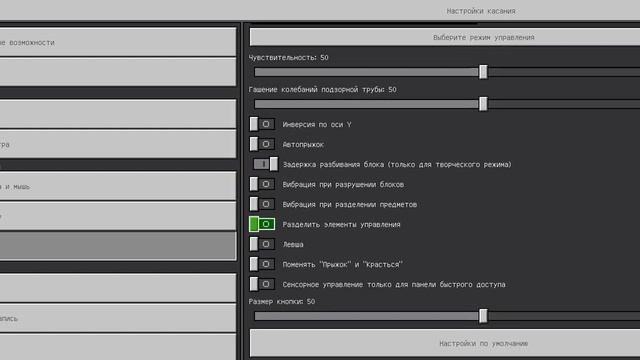Enable the Автопрыжок toggle
Image resolution: width=640 pixels, height=360 pixels.
[x=262, y=144]
